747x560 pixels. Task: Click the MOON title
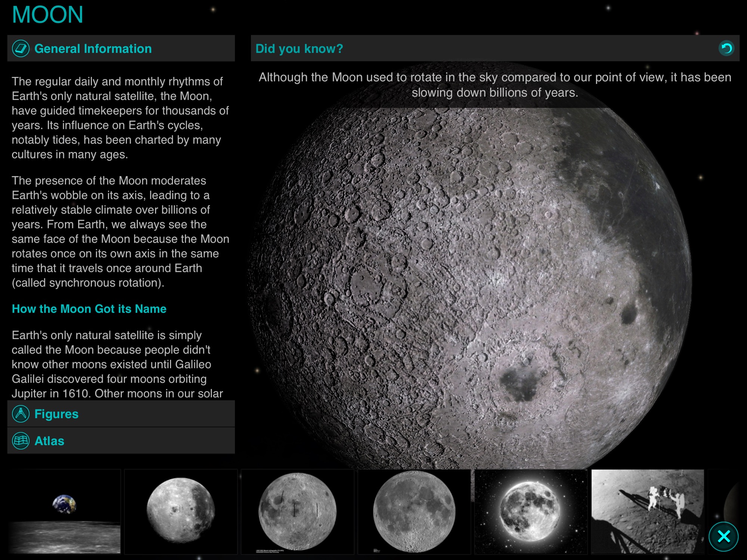tap(47, 15)
